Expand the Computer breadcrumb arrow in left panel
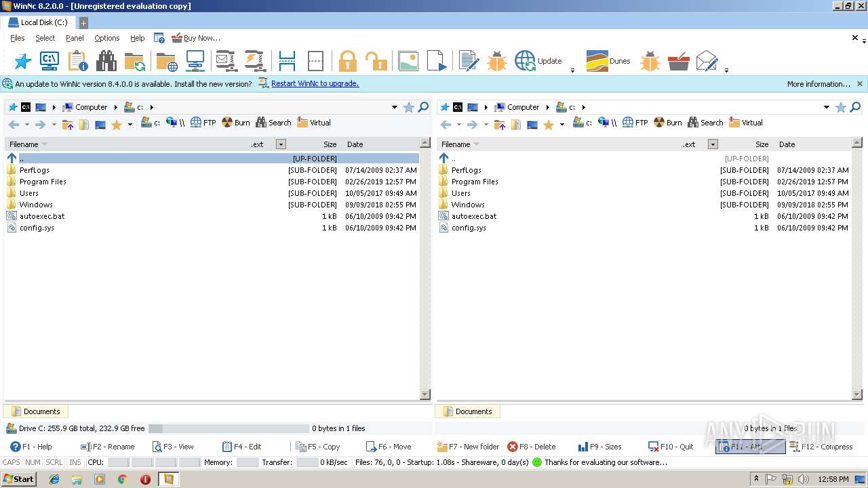This screenshot has width=868, height=488. pos(116,107)
